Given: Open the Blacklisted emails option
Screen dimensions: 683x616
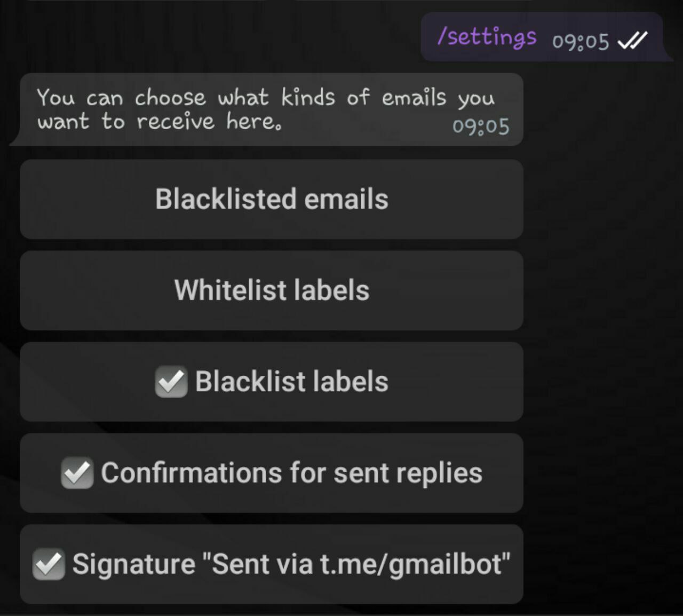Looking at the screenshot, I should tap(271, 199).
